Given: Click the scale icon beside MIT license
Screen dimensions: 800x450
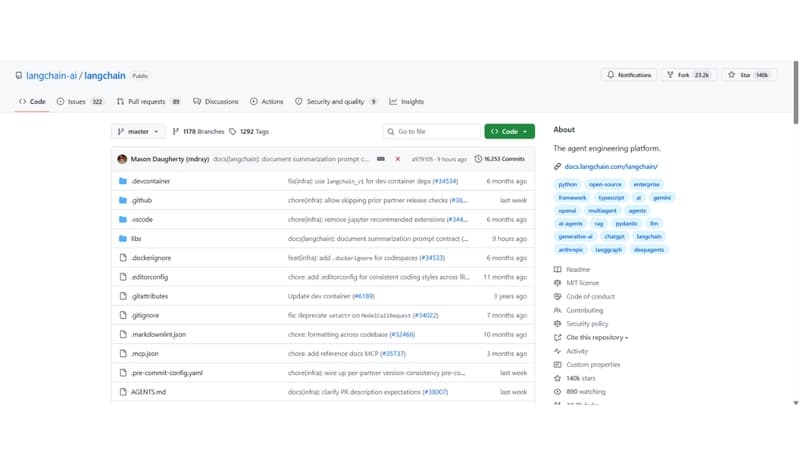Looking at the screenshot, I should coord(557,283).
